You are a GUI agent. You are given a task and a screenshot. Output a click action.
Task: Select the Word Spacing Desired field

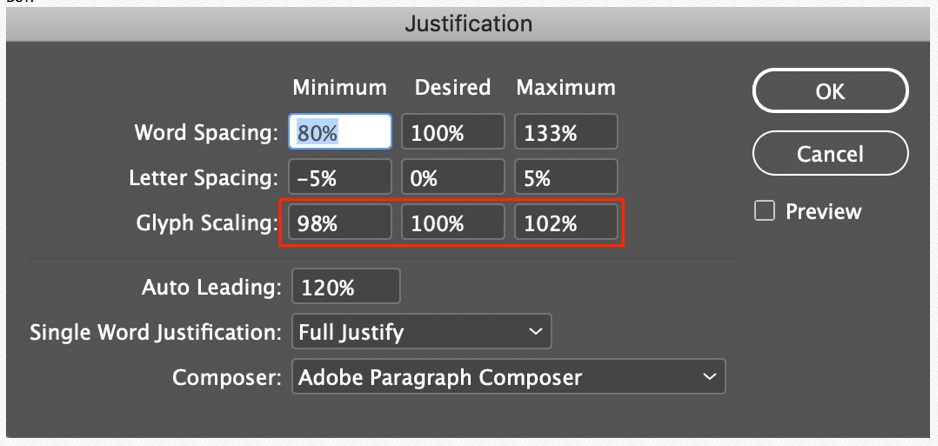pyautogui.click(x=453, y=133)
